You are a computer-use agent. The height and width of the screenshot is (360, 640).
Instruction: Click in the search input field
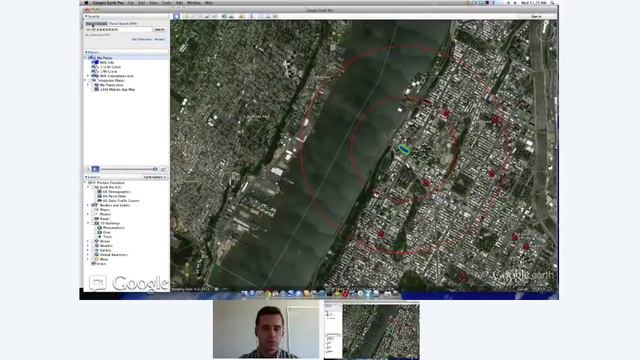tap(118, 29)
